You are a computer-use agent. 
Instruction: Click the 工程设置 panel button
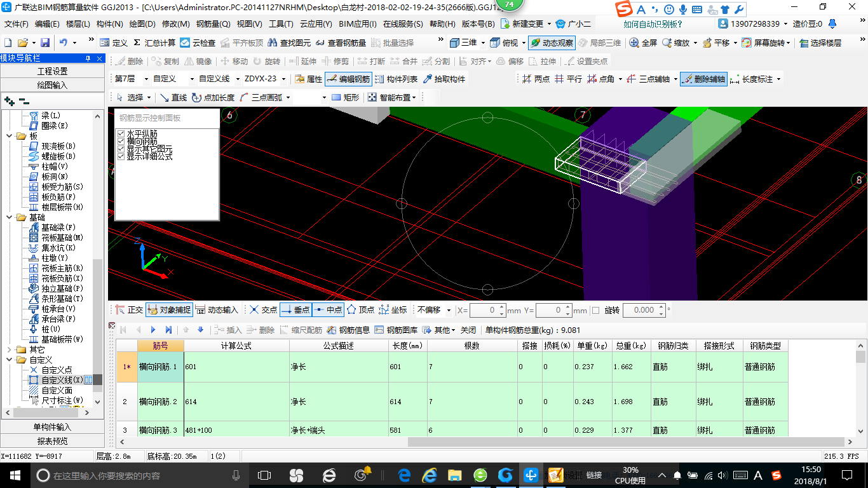52,71
